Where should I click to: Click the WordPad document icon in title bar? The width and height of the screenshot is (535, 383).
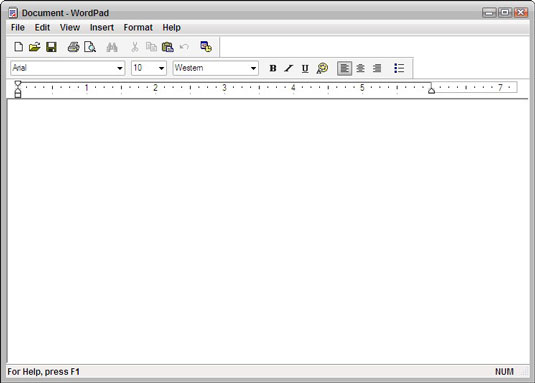pos(13,13)
